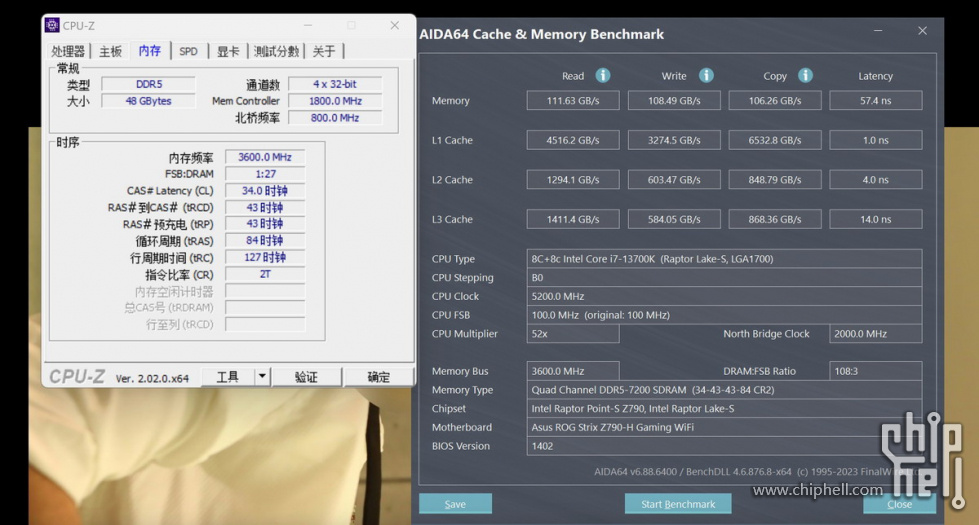Screen dimensions: 979x525
Task: Expand the 工具 dropdown arrow in CPU-Z
Action: [262, 377]
